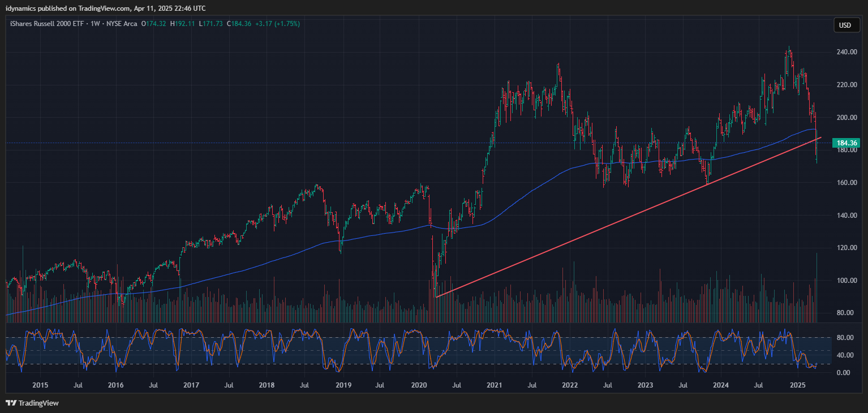Viewport: 868px width, 413px height.
Task: Open the USD currency selector
Action: pos(845,25)
